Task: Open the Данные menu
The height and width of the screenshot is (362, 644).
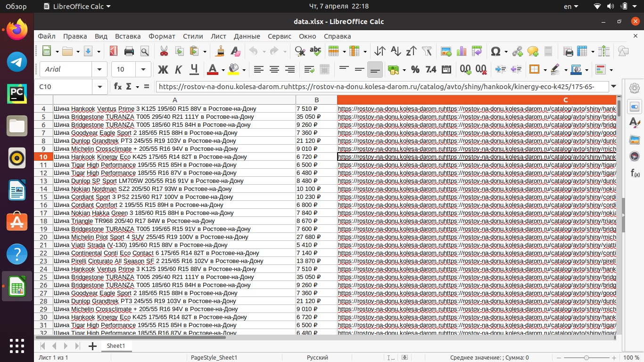Action: (x=247, y=36)
